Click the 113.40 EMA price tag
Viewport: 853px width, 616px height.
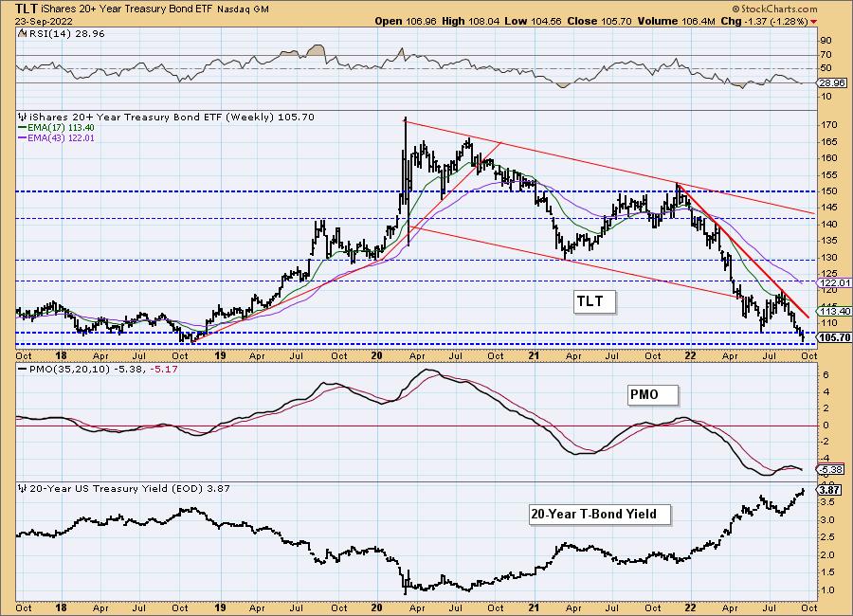click(x=834, y=311)
